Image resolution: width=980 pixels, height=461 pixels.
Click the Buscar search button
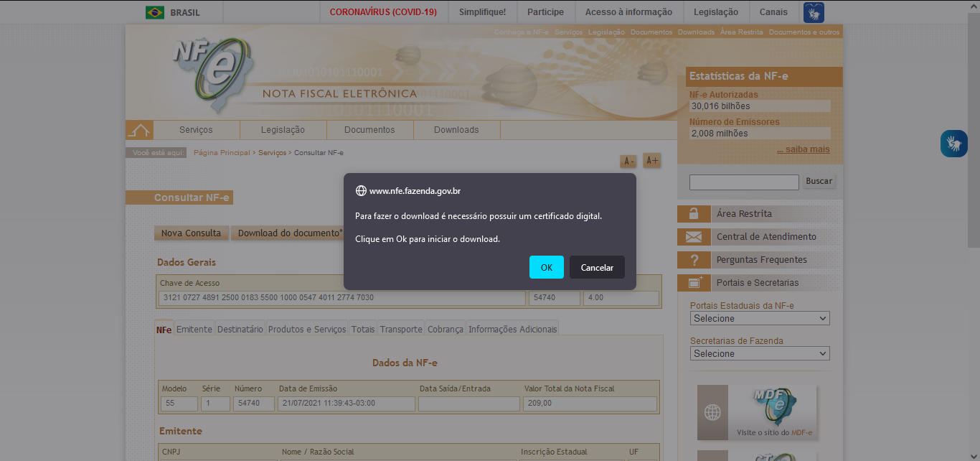click(819, 182)
